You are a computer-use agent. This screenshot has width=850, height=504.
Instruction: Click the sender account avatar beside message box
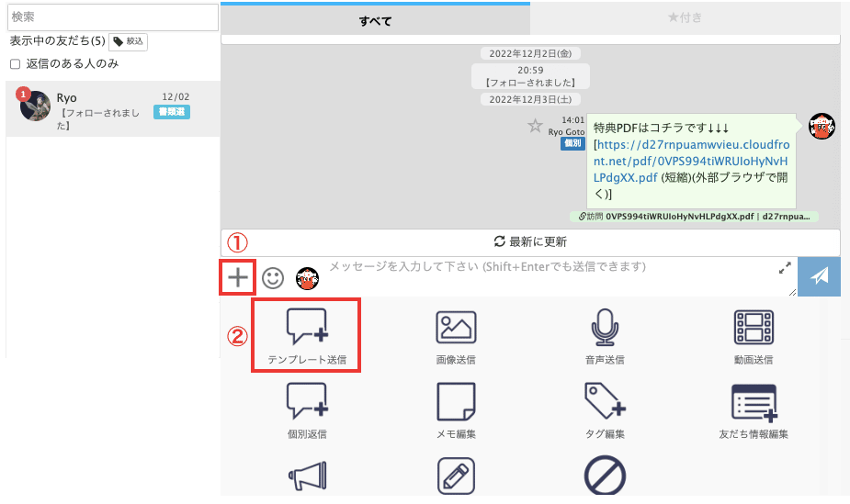(307, 278)
